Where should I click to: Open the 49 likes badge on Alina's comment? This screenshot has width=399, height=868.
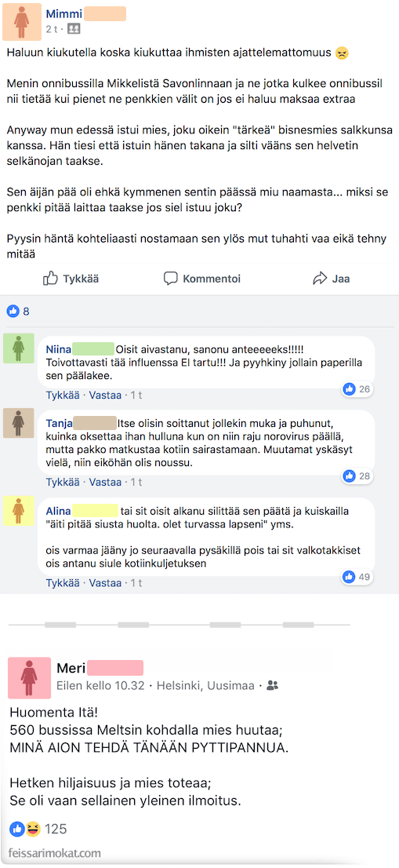click(x=357, y=577)
